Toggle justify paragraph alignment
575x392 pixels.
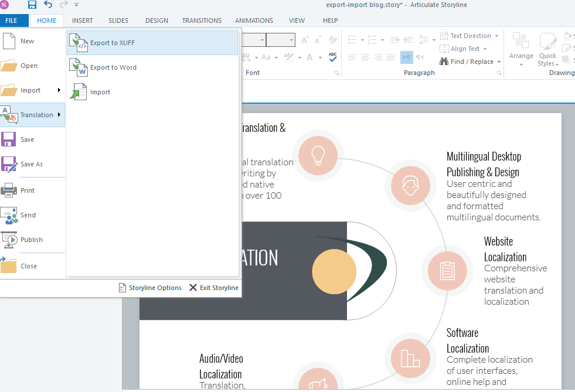coord(391,57)
